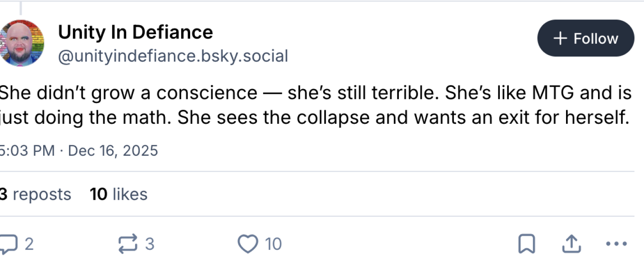View the "10 likes" list
This screenshot has height=270, width=644.
[119, 194]
